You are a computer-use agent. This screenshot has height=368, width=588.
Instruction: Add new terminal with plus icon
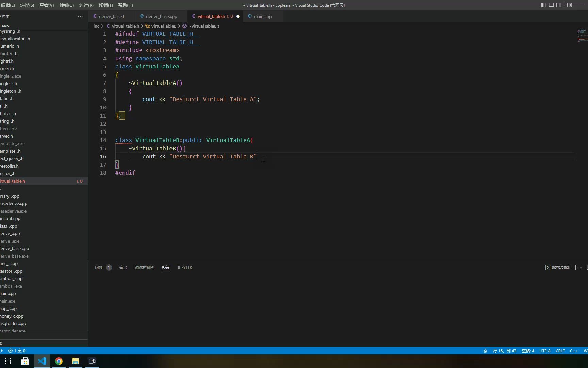click(x=575, y=267)
